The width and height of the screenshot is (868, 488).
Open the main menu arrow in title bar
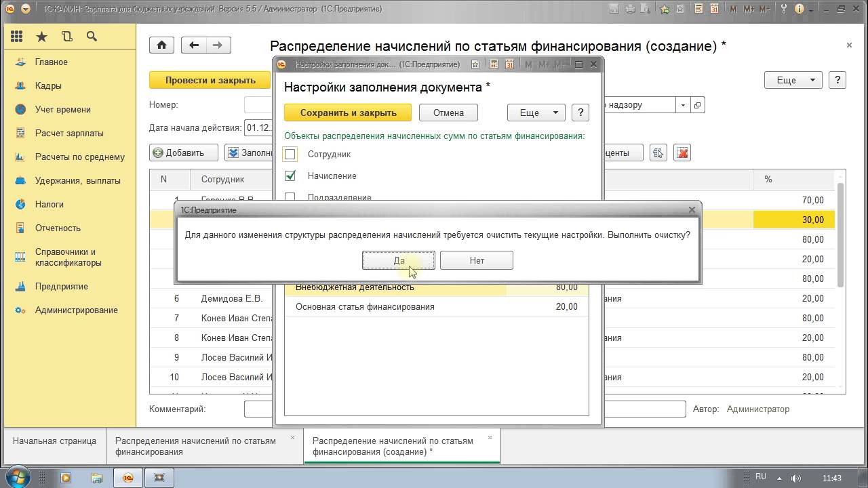tap(26, 9)
